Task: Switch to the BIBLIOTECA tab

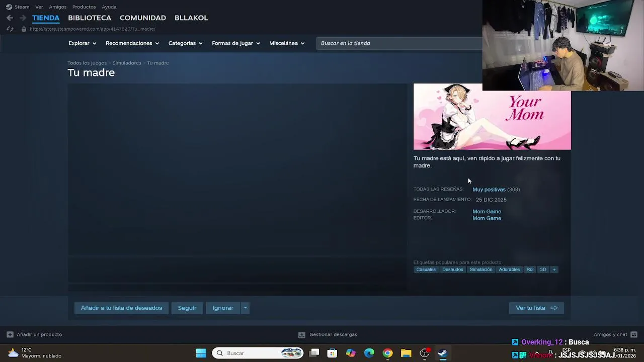Action: click(90, 18)
